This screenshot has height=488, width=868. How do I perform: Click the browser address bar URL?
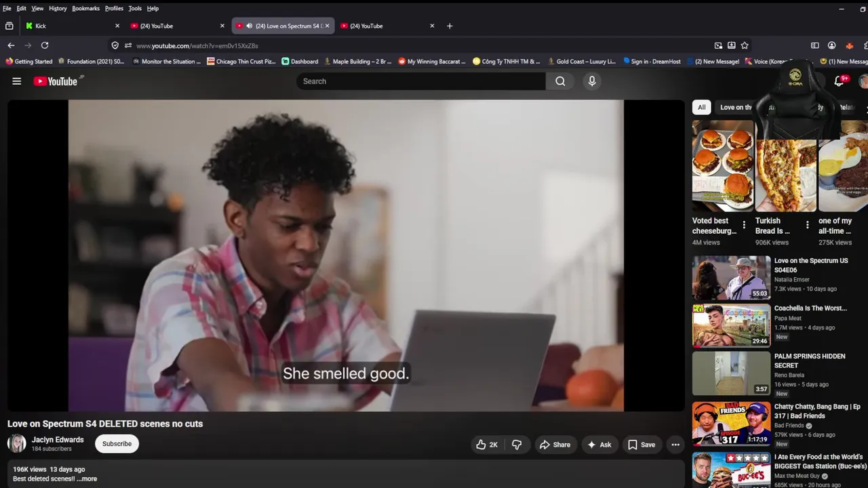click(x=197, y=45)
